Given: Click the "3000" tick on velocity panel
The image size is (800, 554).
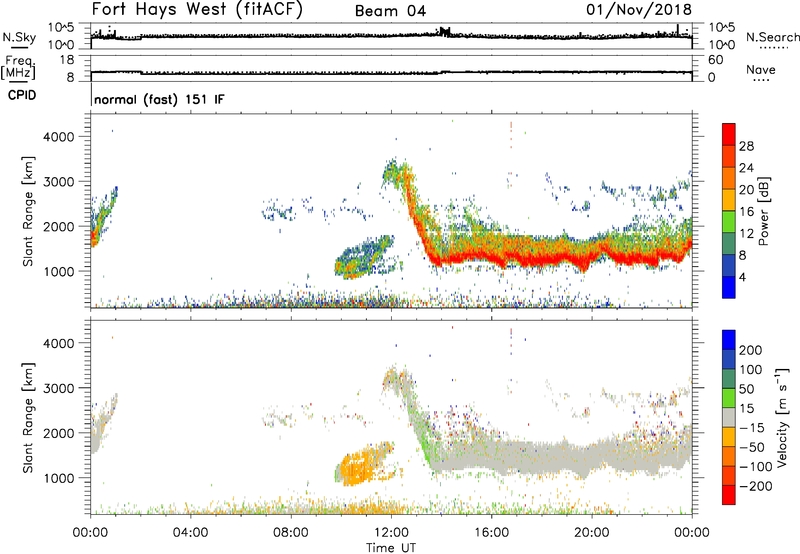Looking at the screenshot, I should coord(58,388).
